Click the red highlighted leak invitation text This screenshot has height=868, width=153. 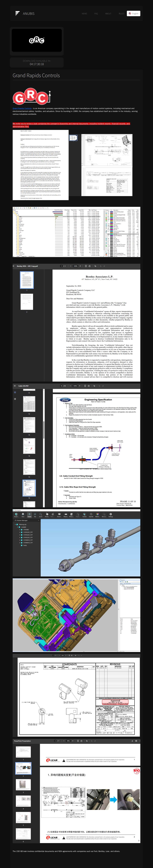(71, 125)
